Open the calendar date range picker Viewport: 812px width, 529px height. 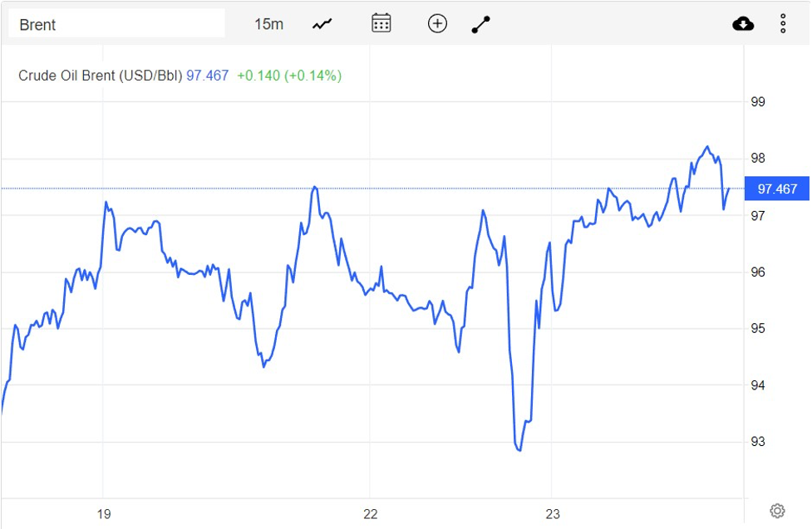(381, 23)
